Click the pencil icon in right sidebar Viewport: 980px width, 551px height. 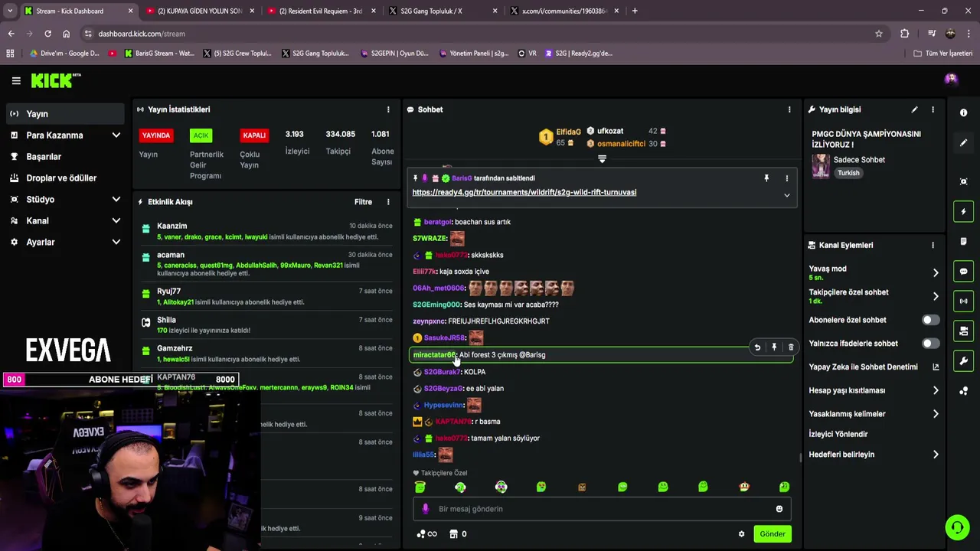click(963, 142)
